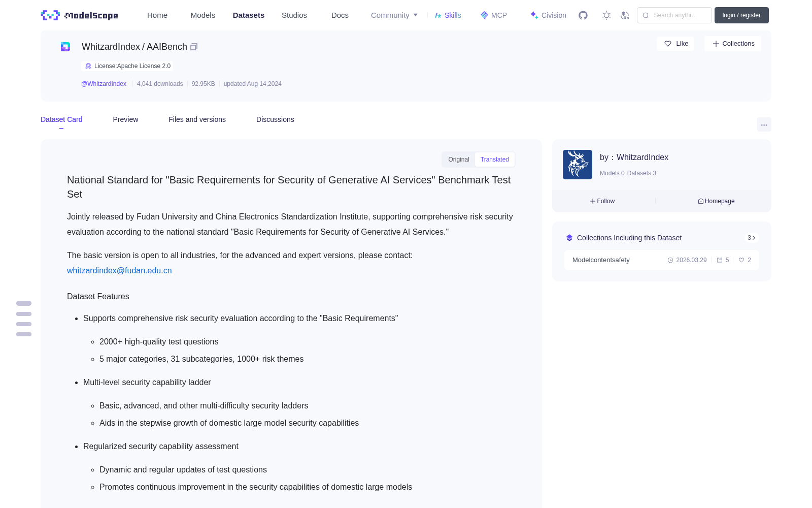Click the 2000+ high-quality test questions bullet
The image size is (812, 508).
(159, 341)
